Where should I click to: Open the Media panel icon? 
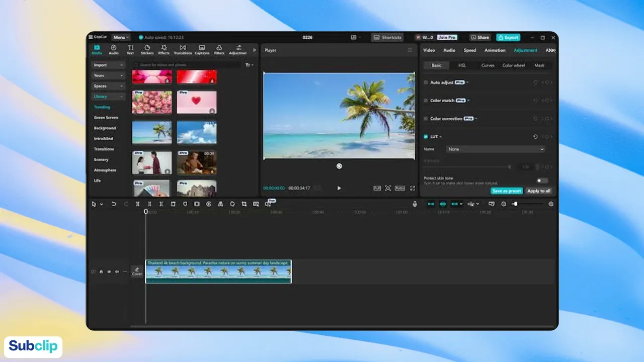tap(97, 50)
